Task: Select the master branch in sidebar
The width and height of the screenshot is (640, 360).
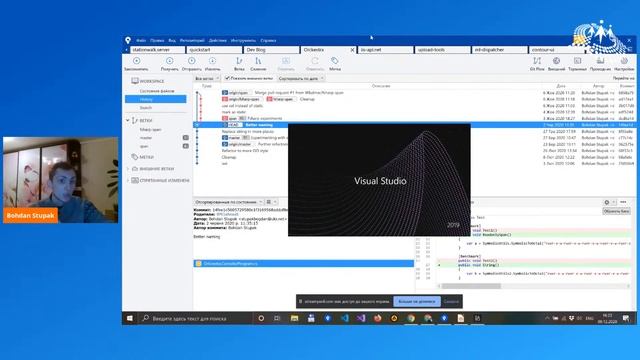Action: point(146,138)
